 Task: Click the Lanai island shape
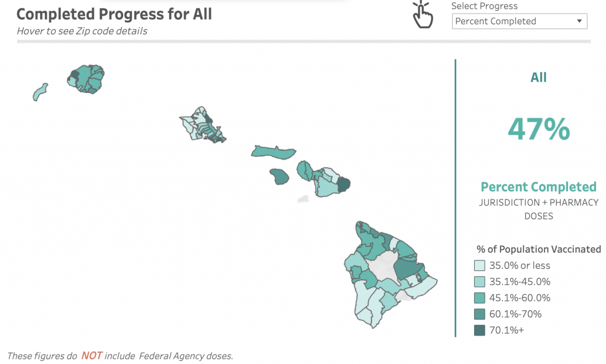tap(279, 176)
